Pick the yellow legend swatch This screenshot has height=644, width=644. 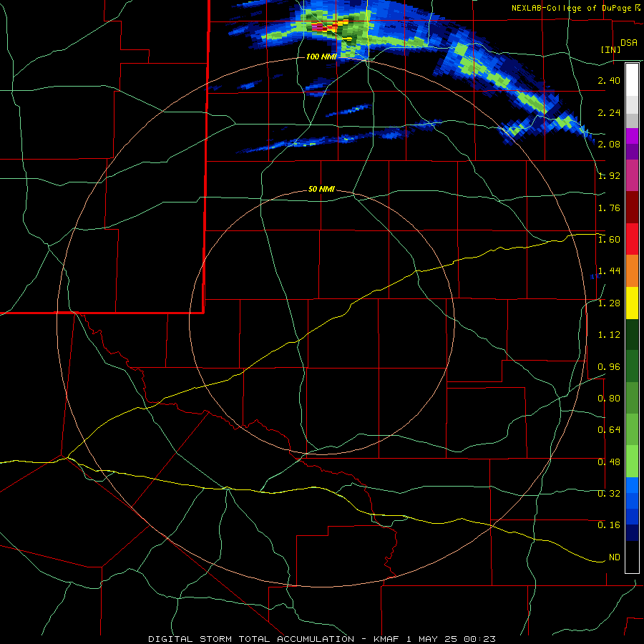click(x=632, y=303)
